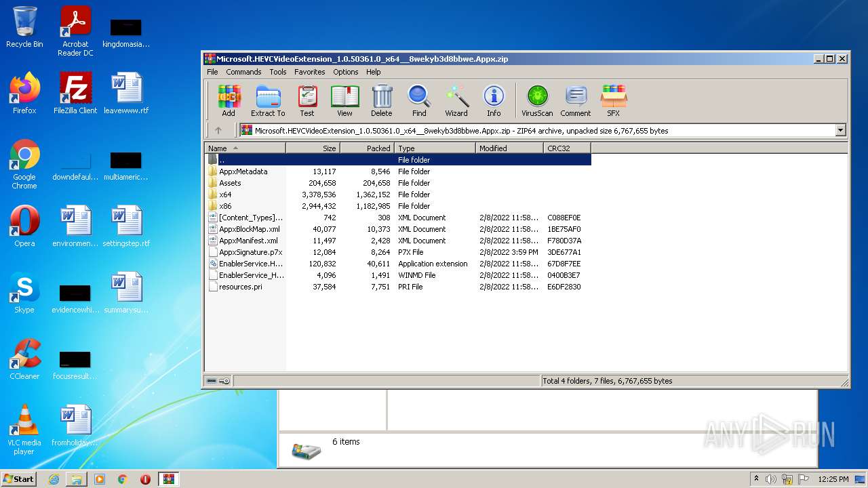868x488 pixels.
Task: Open the environmen… document on the desktop
Action: (x=75, y=226)
